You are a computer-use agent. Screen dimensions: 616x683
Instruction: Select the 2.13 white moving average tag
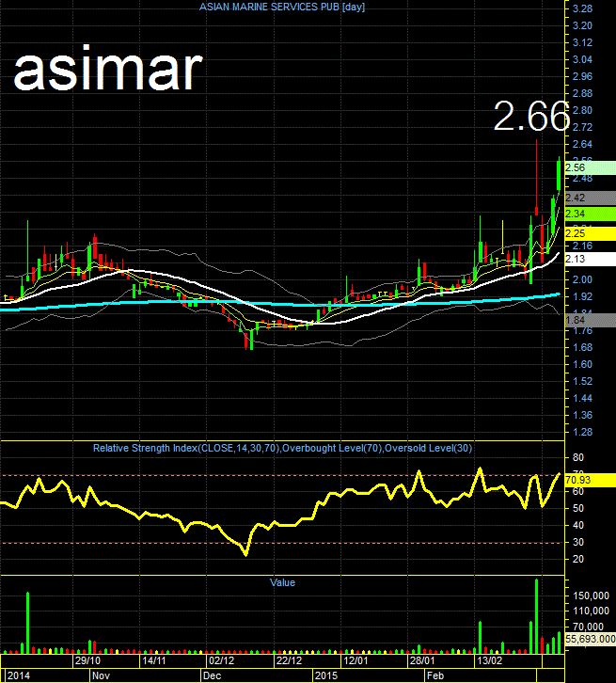click(x=590, y=259)
